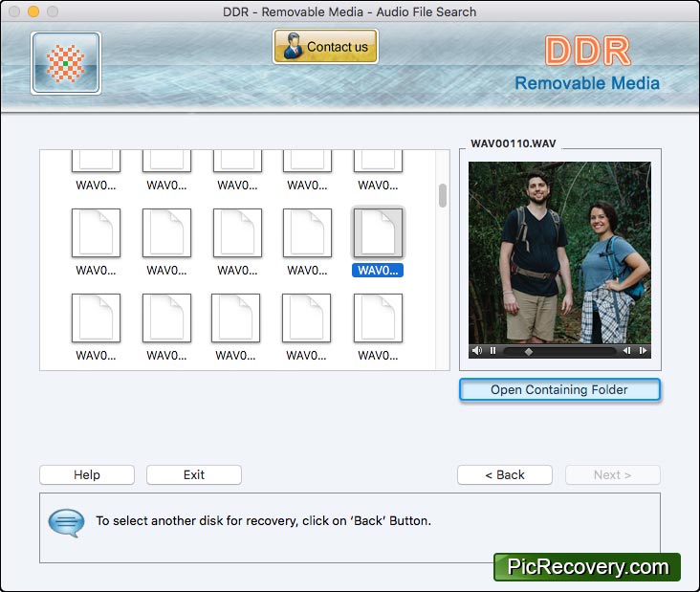This screenshot has height=592, width=700.
Task: Minimize the window with the yellow button
Action: click(x=33, y=11)
